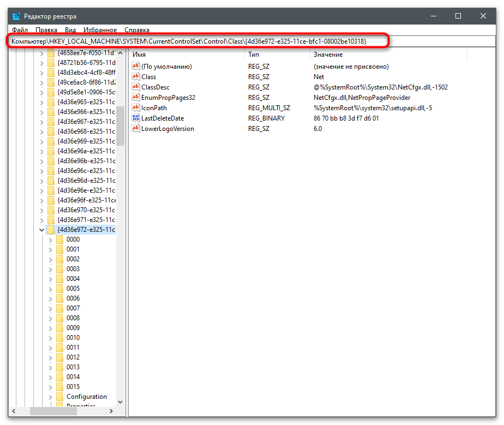Image resolution: width=504 pixels, height=425 pixels.
Task: Click the LowerLogoVersion string value icon
Action: (x=136, y=128)
